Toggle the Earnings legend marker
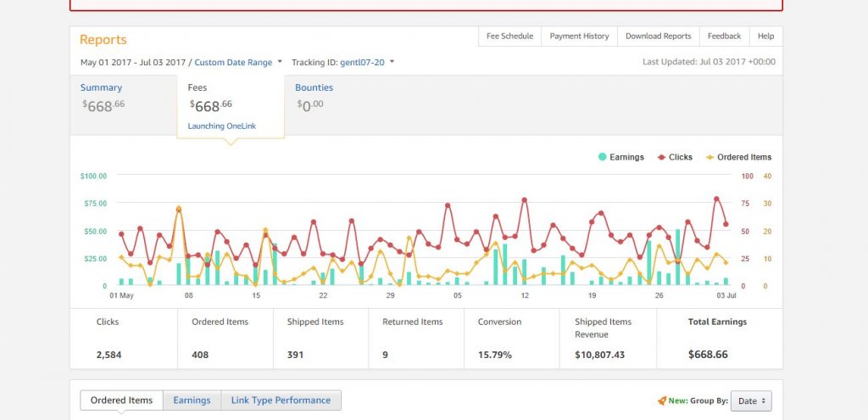 603,157
